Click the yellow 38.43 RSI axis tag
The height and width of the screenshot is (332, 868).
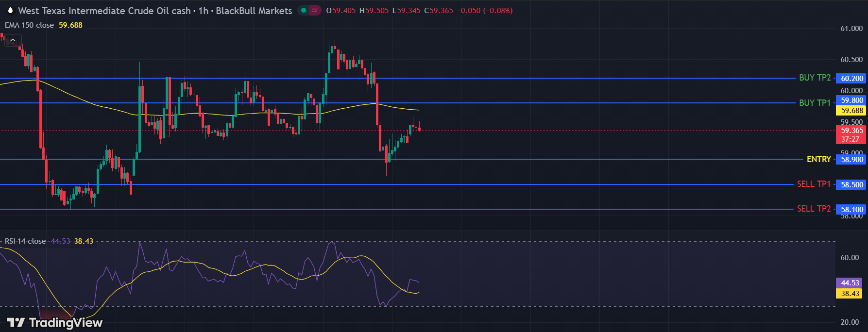[850, 294]
